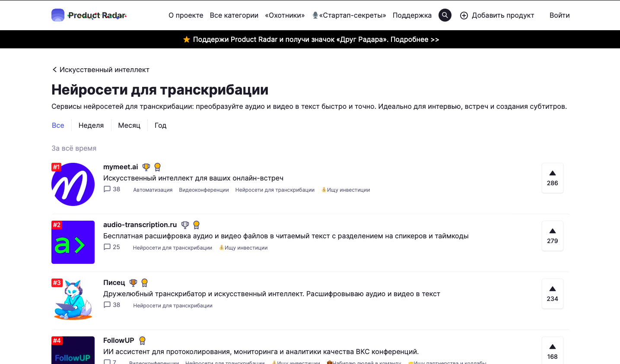Open banner link Подробнее >>

click(415, 39)
